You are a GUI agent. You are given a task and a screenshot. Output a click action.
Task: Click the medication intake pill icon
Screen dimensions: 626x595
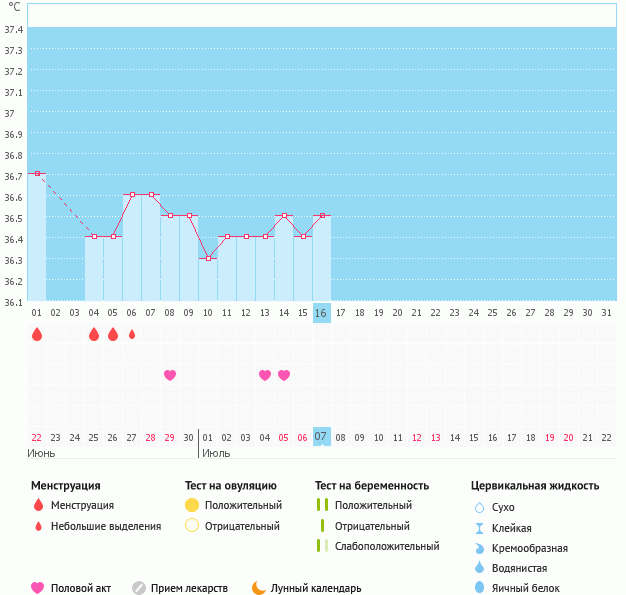pyautogui.click(x=139, y=588)
